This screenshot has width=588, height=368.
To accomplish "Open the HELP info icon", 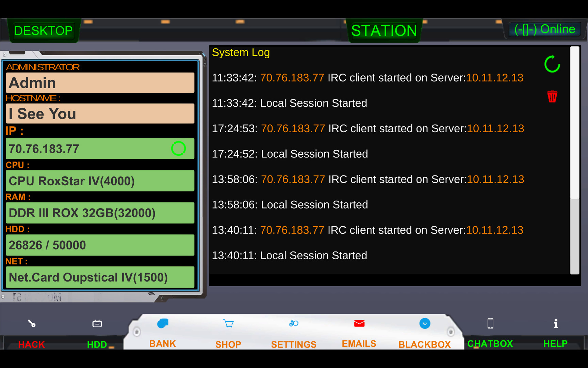I will (x=555, y=323).
